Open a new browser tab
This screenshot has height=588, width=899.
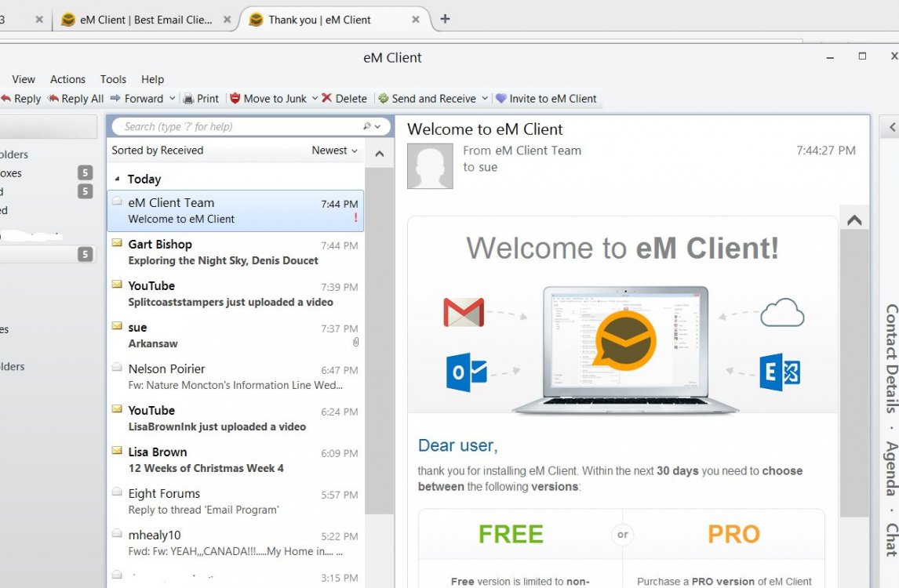(445, 19)
